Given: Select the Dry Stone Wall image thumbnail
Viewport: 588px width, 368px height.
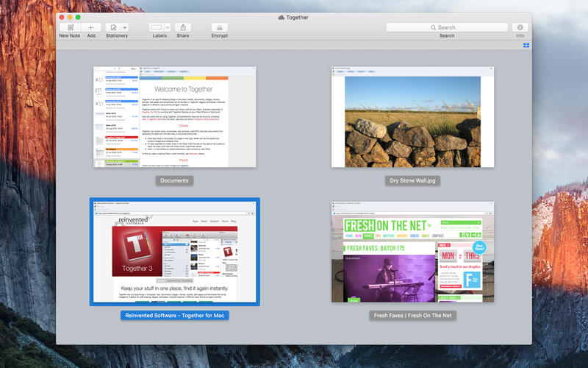Looking at the screenshot, I should (x=412, y=116).
